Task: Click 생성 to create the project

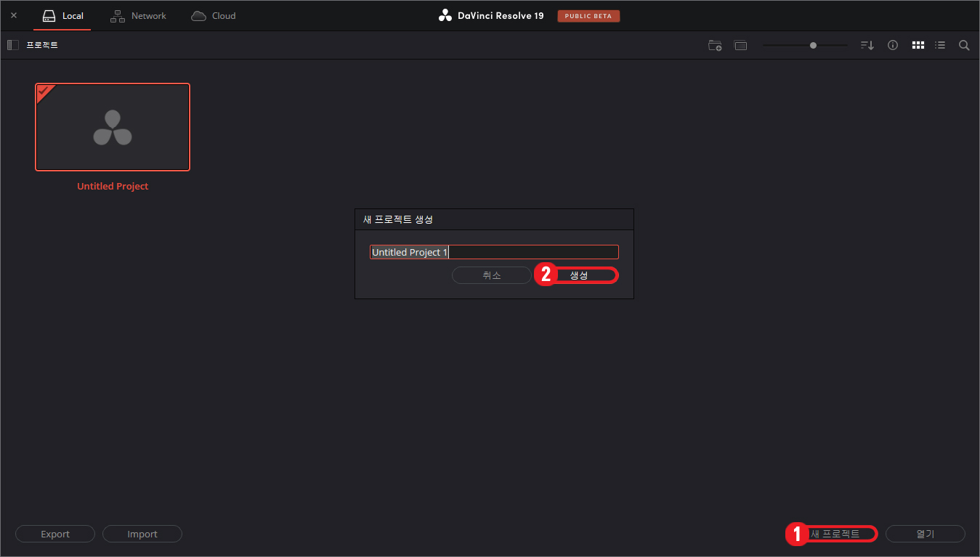Action: (x=579, y=275)
